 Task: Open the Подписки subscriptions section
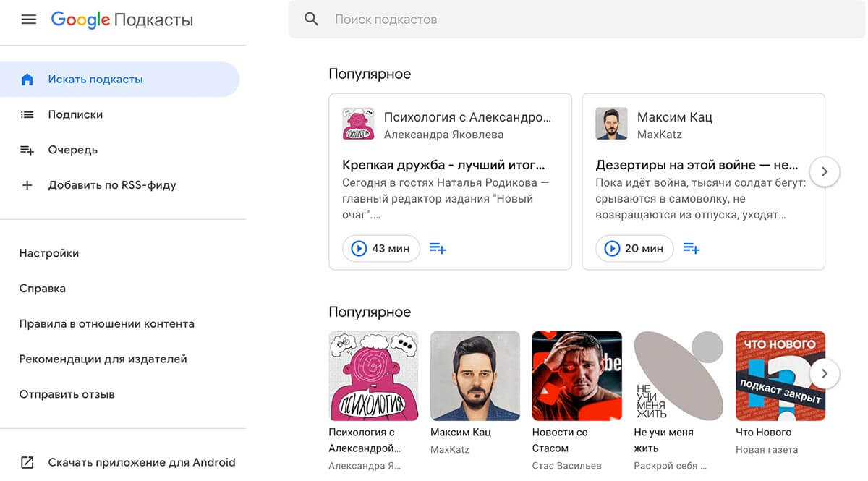coord(75,114)
